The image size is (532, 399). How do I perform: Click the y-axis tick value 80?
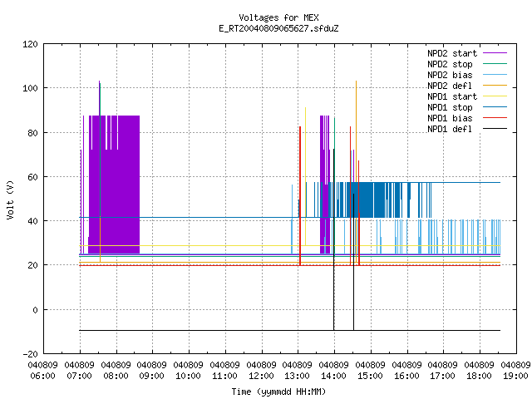(32, 133)
